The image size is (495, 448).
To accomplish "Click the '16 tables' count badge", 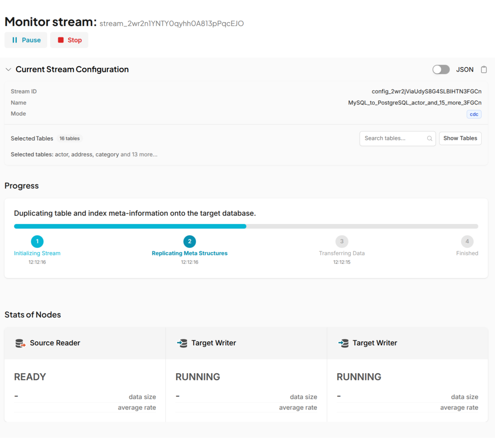I will (70, 138).
